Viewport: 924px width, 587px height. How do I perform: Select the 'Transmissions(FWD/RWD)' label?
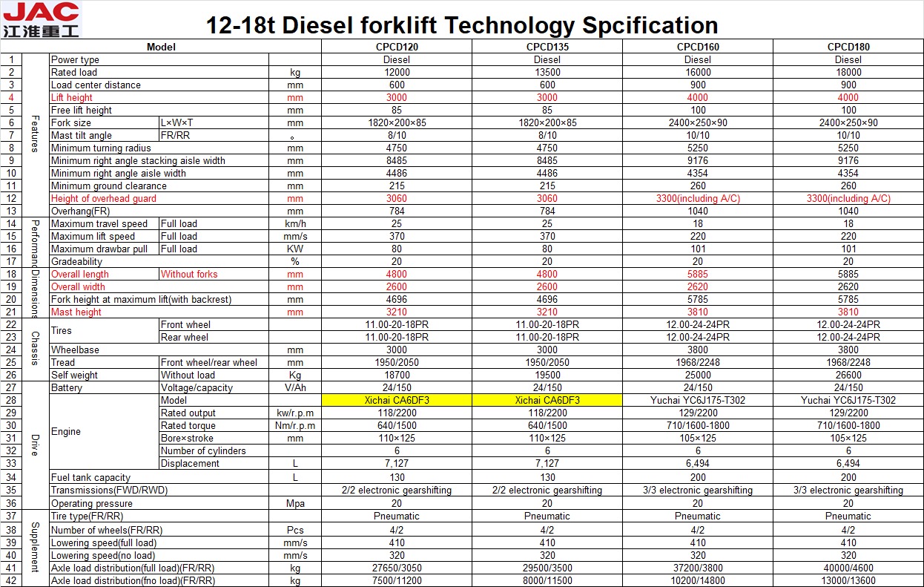(x=109, y=491)
